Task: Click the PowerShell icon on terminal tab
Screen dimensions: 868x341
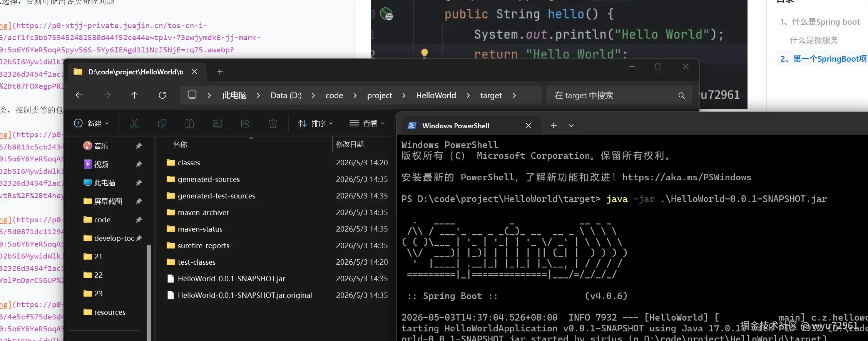Action: (x=412, y=126)
